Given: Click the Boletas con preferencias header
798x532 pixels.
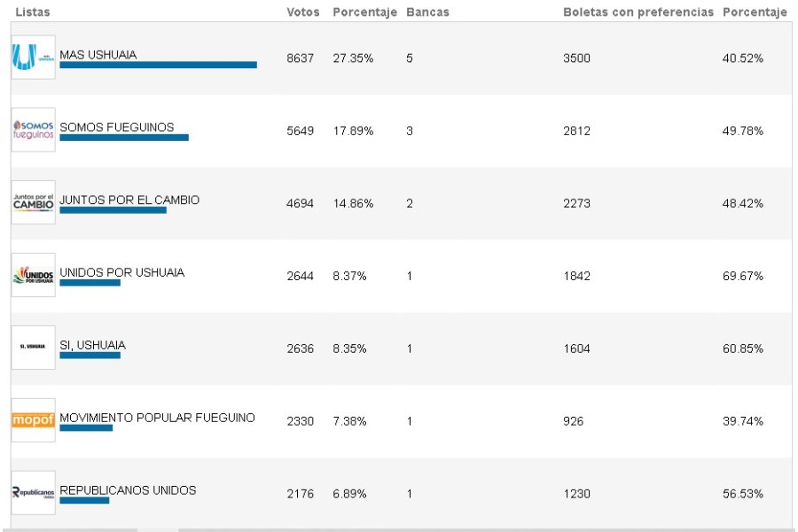Looking at the screenshot, I should point(638,12).
